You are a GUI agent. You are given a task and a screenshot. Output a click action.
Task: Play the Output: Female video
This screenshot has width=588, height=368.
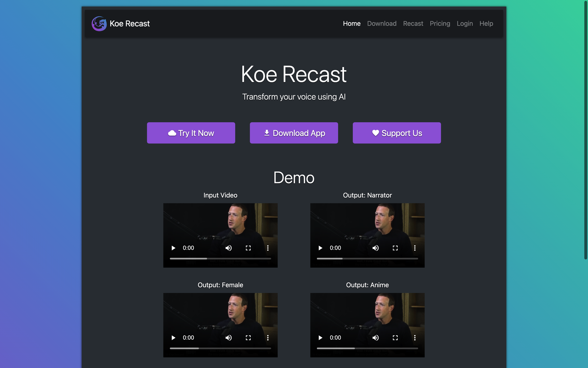coord(173,338)
